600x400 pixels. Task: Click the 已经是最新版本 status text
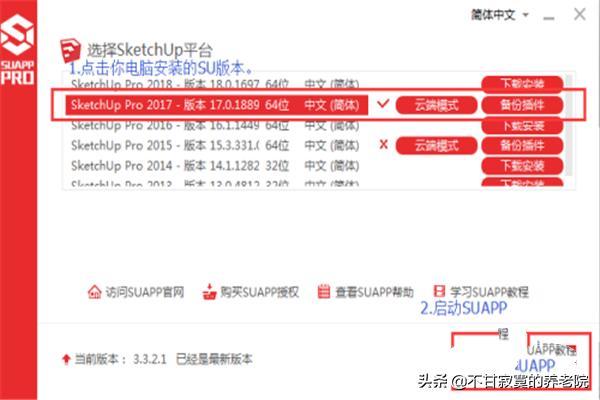point(214,359)
